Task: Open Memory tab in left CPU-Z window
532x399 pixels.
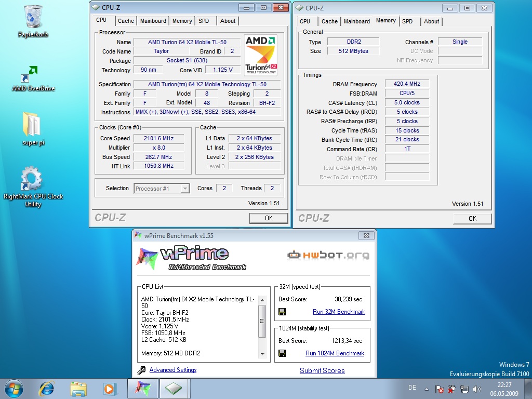Action: click(182, 21)
